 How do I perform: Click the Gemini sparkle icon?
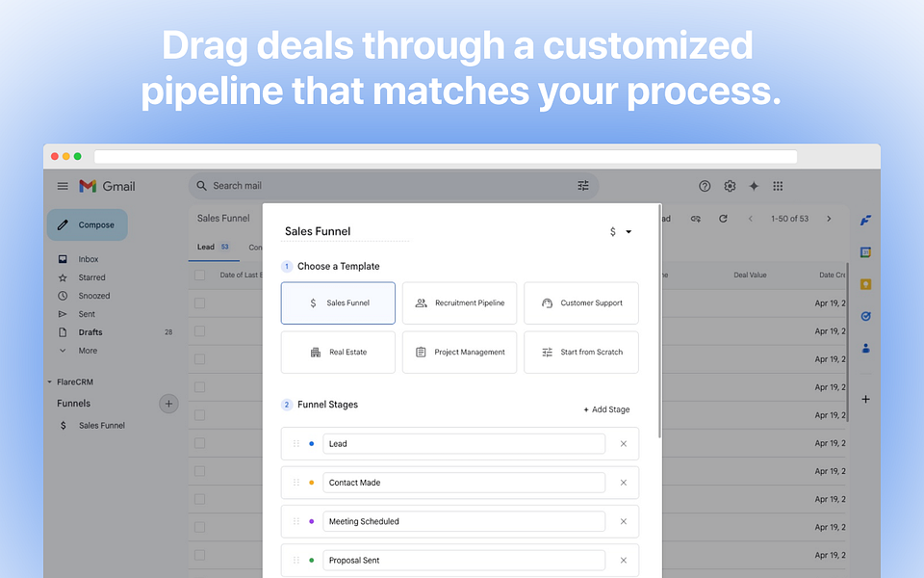pyautogui.click(x=754, y=186)
